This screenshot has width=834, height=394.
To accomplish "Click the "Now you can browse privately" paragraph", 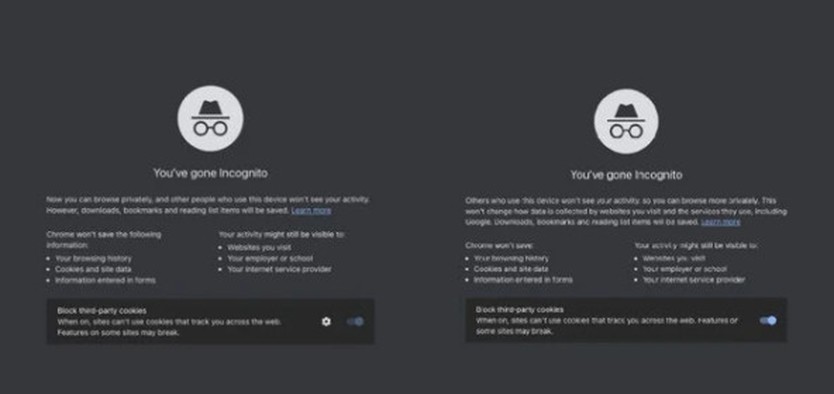I will tap(207, 205).
